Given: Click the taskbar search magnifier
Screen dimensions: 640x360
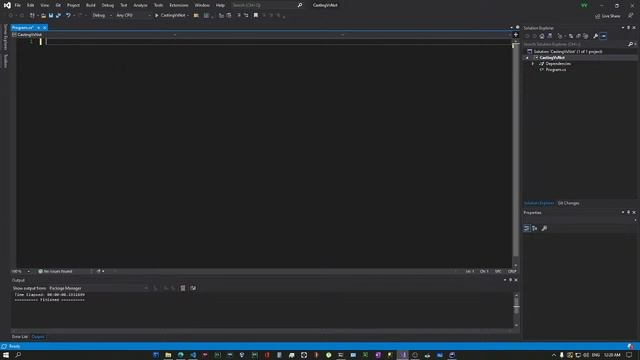Looking at the screenshot, I should coord(18,355).
